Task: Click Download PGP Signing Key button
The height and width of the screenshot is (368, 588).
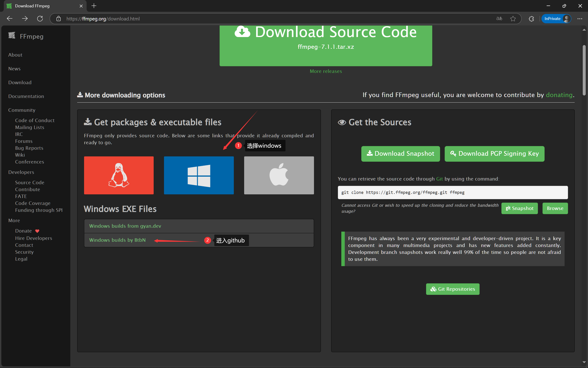Action: tap(495, 154)
